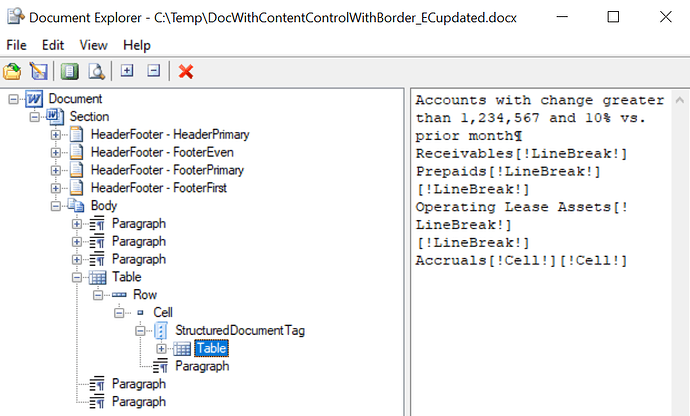690x416 pixels.
Task: Collapse the Body node
Action: click(x=56, y=206)
